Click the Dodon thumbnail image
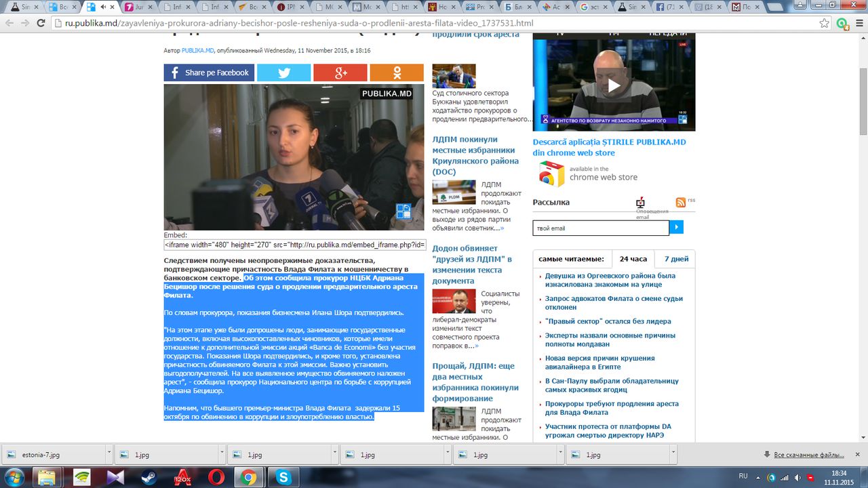This screenshot has width=868, height=488. 454,301
